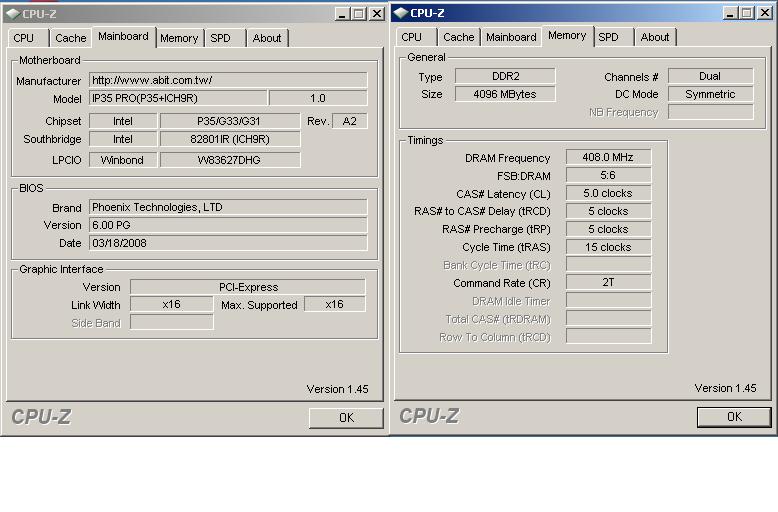Click the Rev. field A2

[x=350, y=121]
